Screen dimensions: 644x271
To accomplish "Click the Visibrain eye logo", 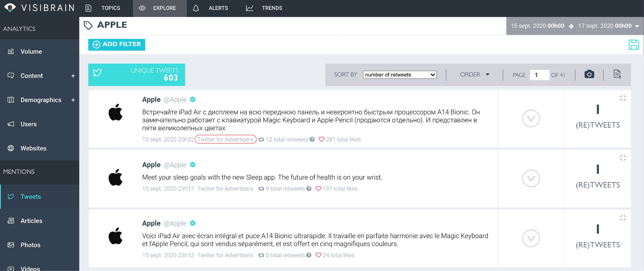I will [x=10, y=8].
